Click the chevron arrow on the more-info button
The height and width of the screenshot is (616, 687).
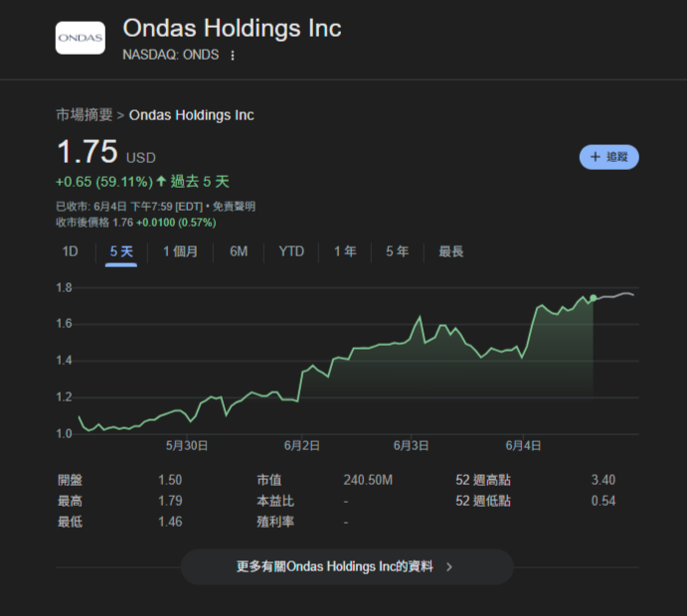click(449, 567)
